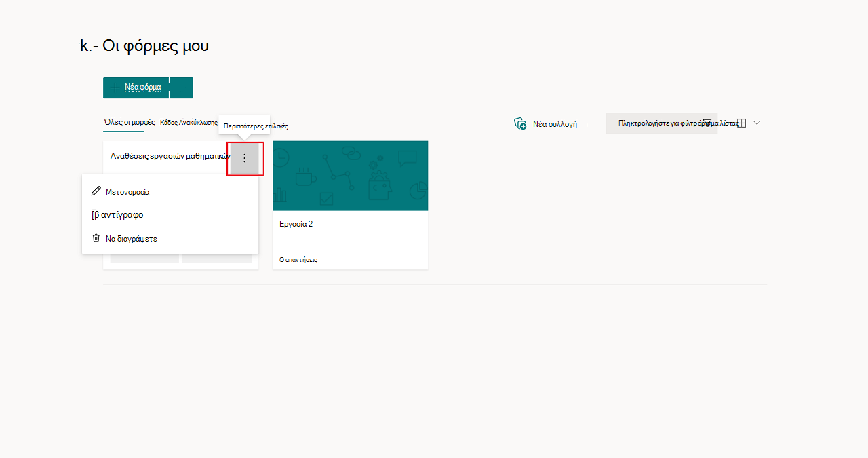Select the αντίγραφο menu entry
The height and width of the screenshot is (458, 868).
click(170, 214)
